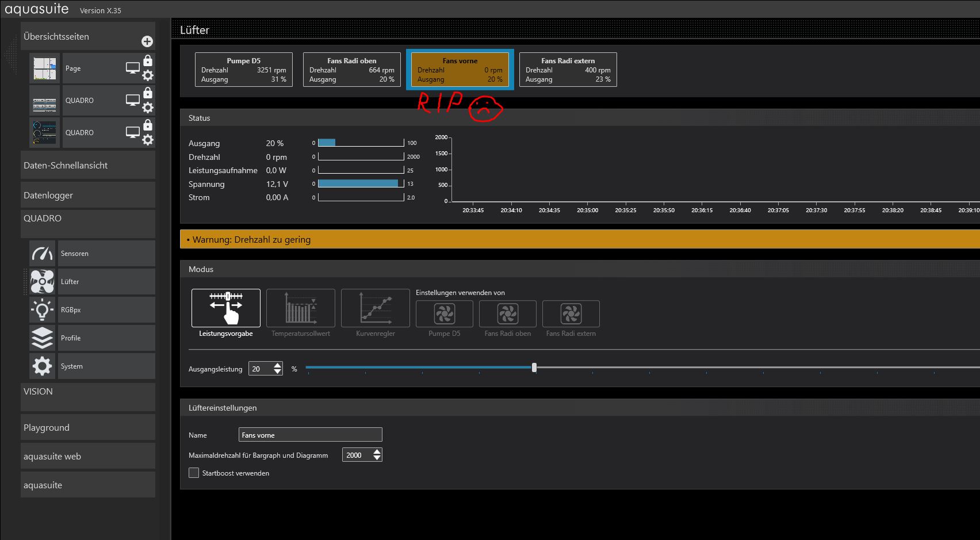
Task: Open the RGBpx light bulb icon
Action: click(x=43, y=310)
